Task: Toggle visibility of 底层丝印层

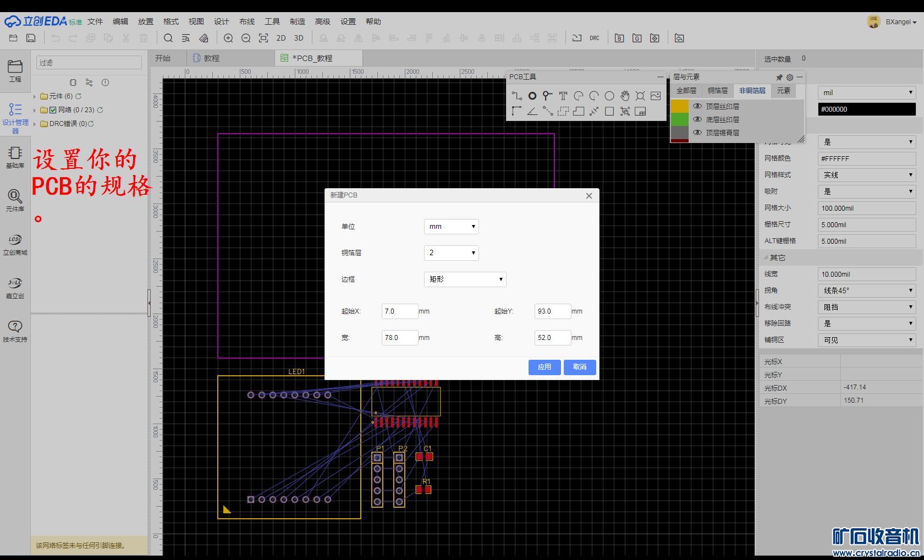Action: point(697,119)
